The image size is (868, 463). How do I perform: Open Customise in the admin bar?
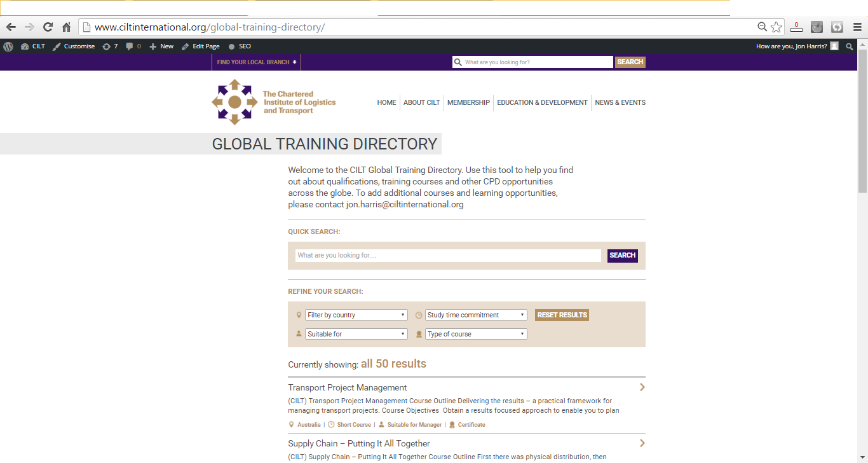74,46
